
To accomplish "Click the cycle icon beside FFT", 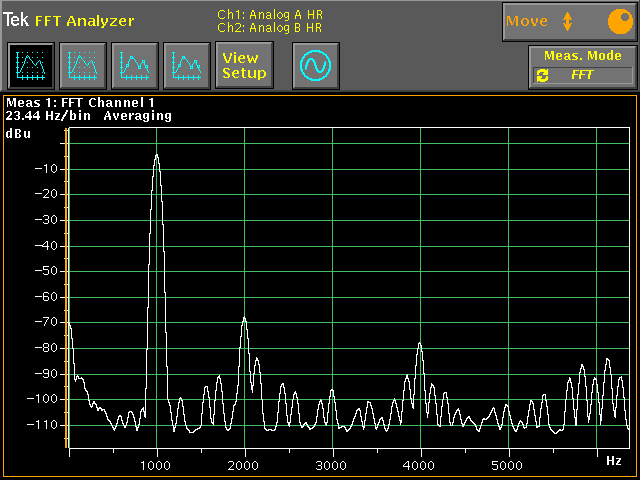I will (543, 75).
